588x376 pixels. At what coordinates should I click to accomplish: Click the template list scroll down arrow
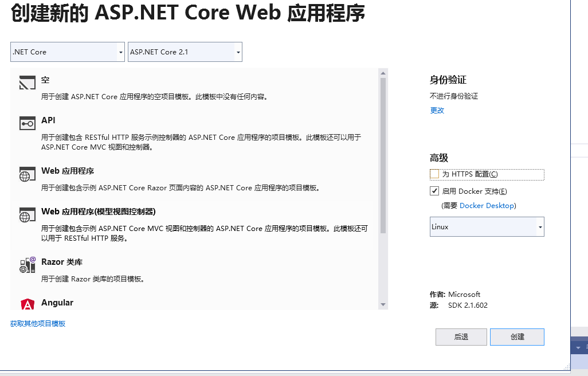(383, 305)
